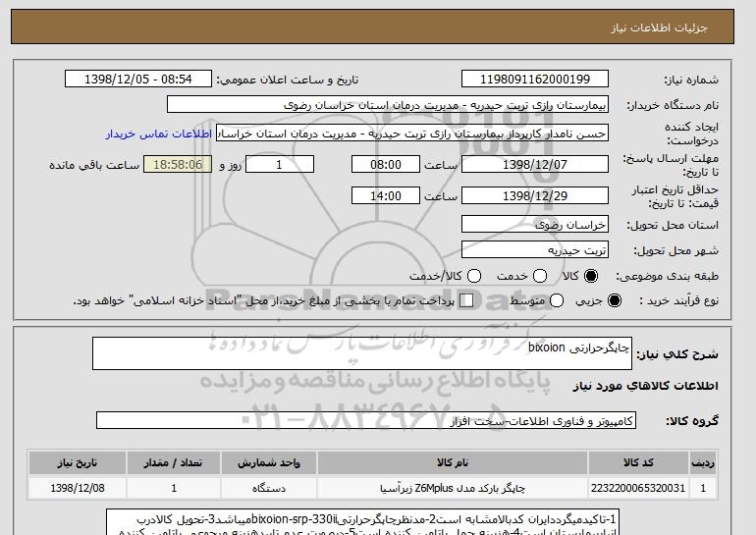Click the ردیف column header
Viewport: 756px width, 535px height.
click(x=703, y=462)
